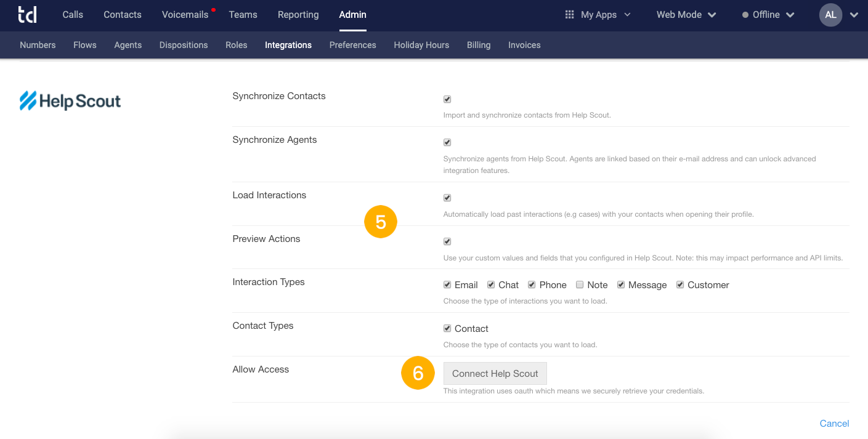Go to the Contacts menu
Screen dimensions: 868x439
(123, 15)
